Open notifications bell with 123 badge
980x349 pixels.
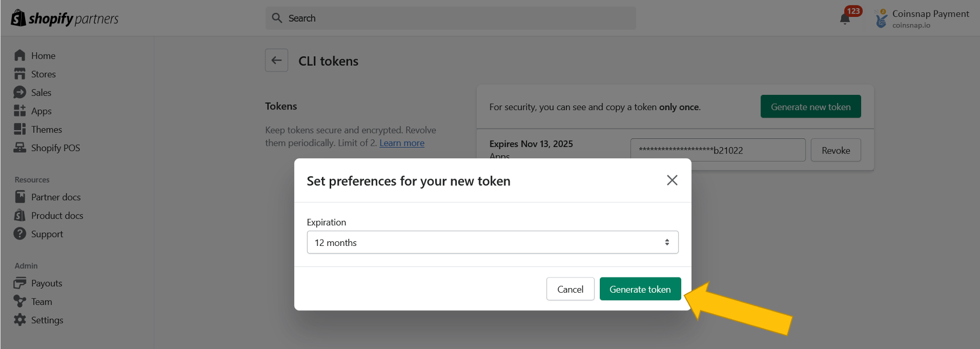(x=845, y=19)
